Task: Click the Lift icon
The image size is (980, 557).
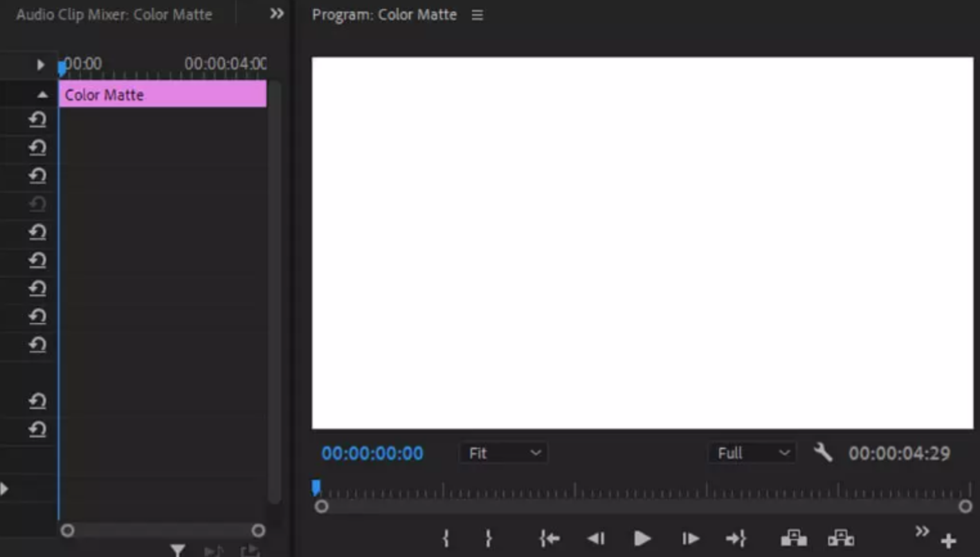Action: [x=795, y=538]
